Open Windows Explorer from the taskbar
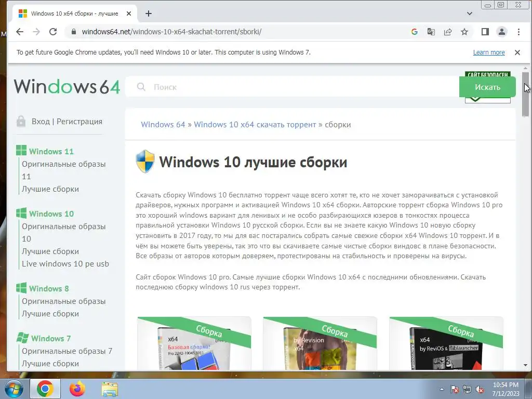532x399 pixels. tap(110, 389)
